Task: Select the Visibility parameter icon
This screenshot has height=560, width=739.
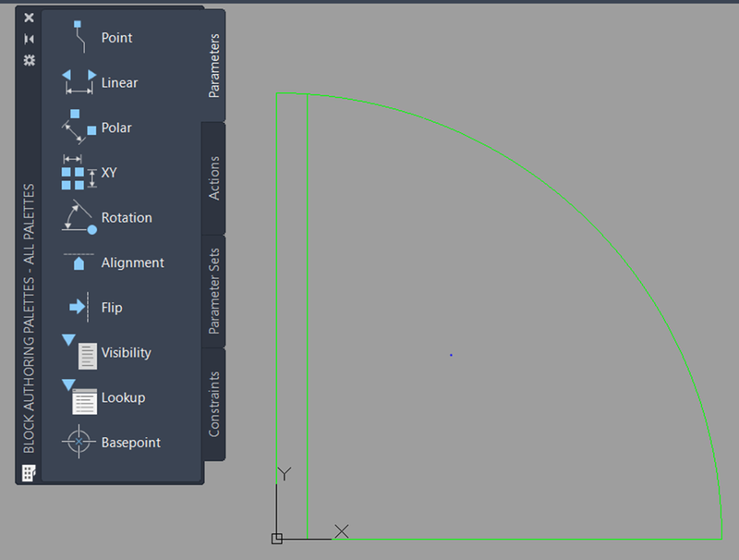Action: pyautogui.click(x=79, y=352)
